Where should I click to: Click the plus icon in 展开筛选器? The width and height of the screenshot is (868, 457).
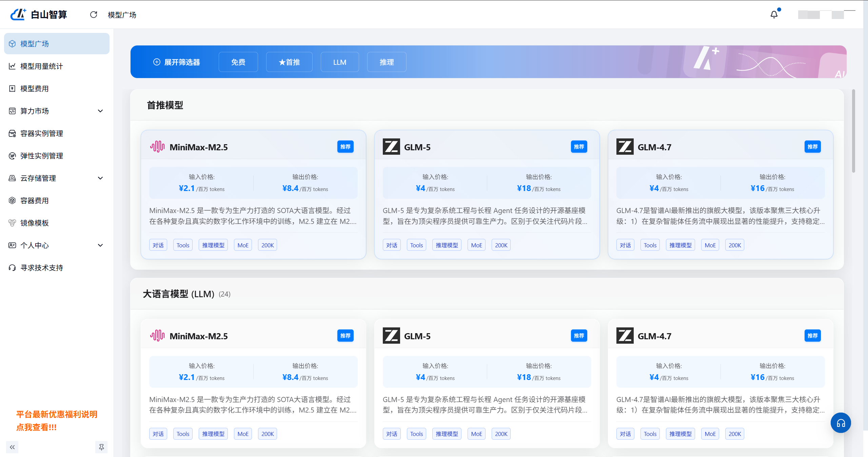[157, 62]
